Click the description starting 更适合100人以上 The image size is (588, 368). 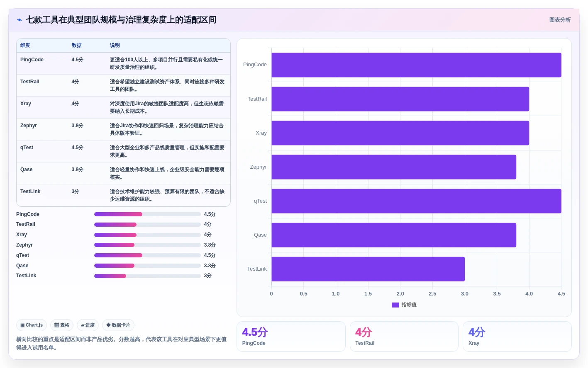(x=166, y=63)
